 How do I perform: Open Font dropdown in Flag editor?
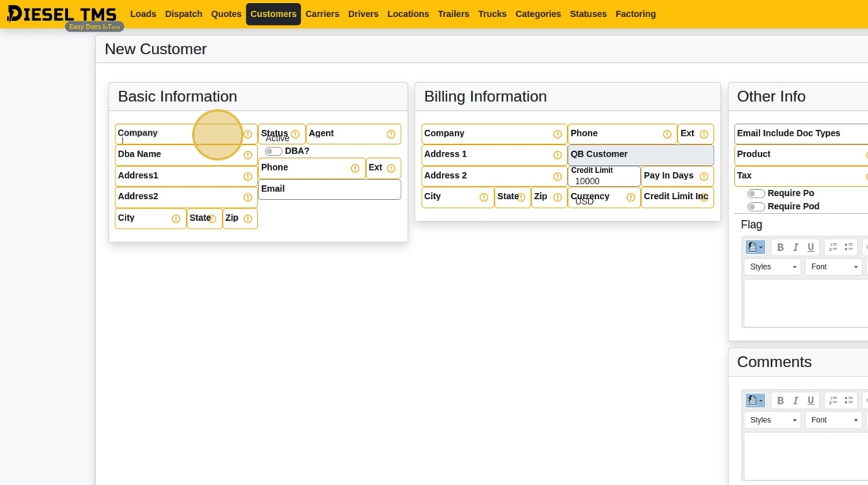pyautogui.click(x=833, y=267)
